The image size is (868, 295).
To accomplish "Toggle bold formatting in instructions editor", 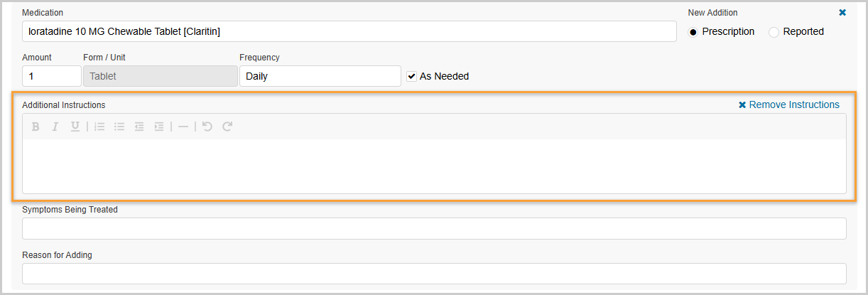I will tap(35, 127).
